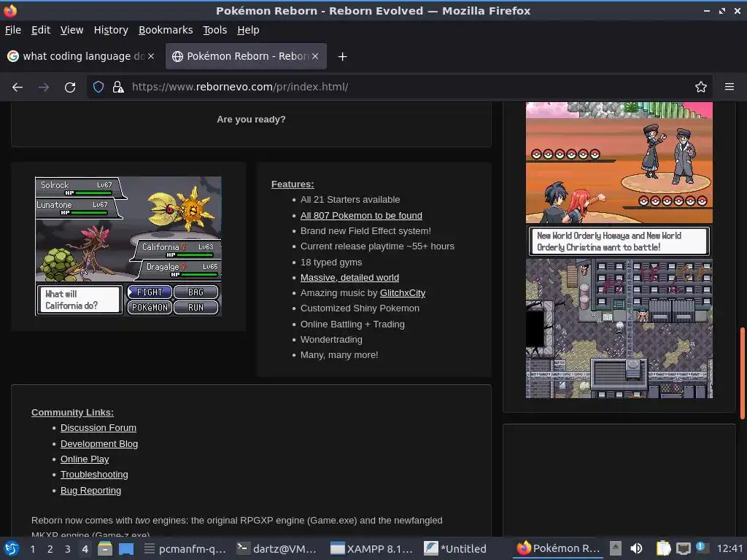The height and width of the screenshot is (560, 747).
Task: Click the 'Features:' heading text
Action: (x=293, y=184)
